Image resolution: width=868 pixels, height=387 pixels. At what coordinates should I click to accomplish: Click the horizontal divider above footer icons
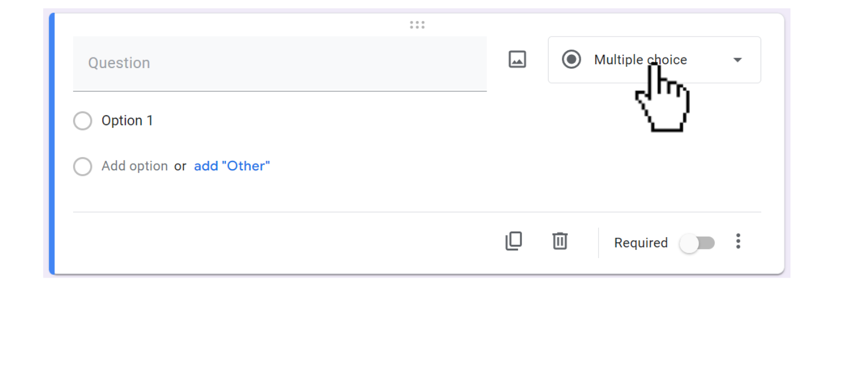(x=417, y=212)
